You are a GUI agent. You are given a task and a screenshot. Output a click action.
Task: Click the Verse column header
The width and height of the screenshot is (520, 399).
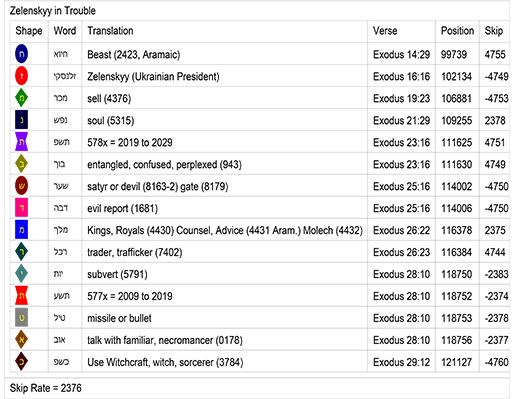point(385,31)
